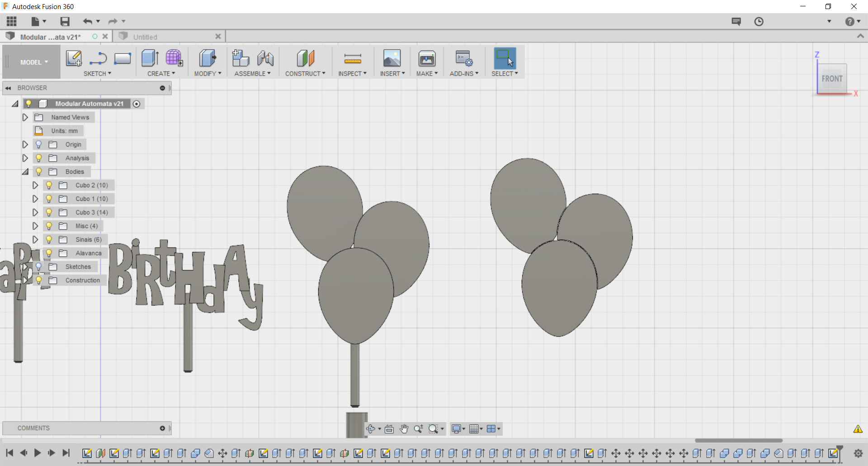The height and width of the screenshot is (466, 868).
Task: Activate the Modular Automata v21 radio button
Action: 137,104
